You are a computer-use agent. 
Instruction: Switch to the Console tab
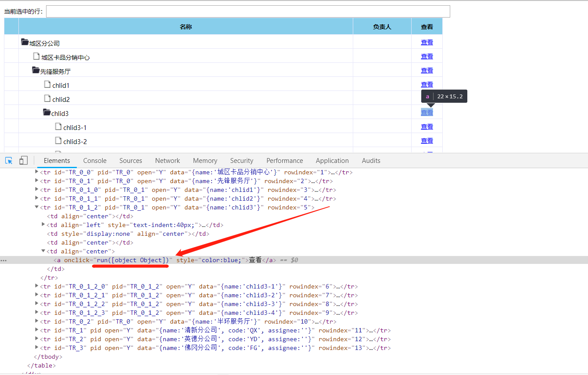95,161
